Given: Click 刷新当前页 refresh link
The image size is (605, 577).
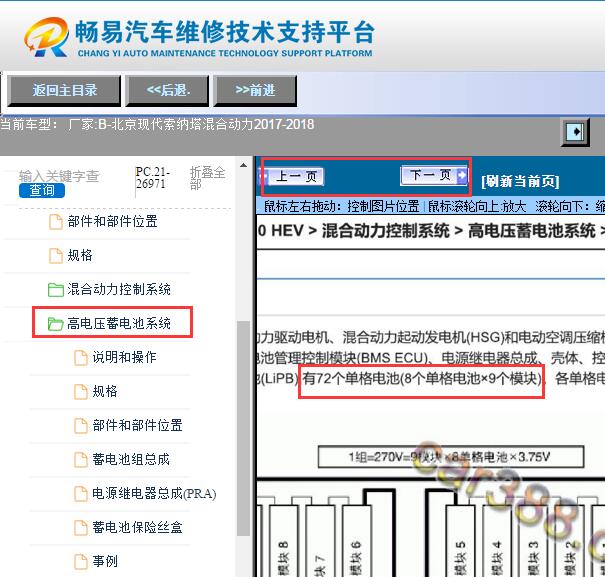Looking at the screenshot, I should coord(520,181).
